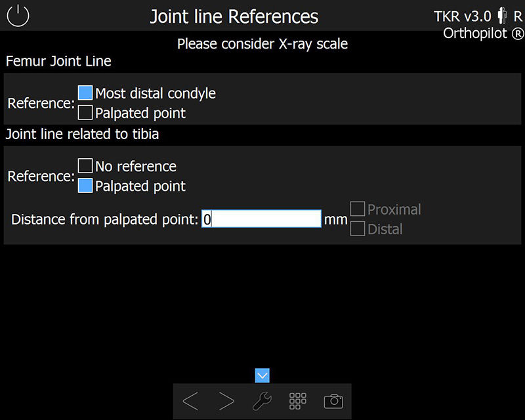Open settings with the wrench icon
525x420 pixels.
[262, 400]
